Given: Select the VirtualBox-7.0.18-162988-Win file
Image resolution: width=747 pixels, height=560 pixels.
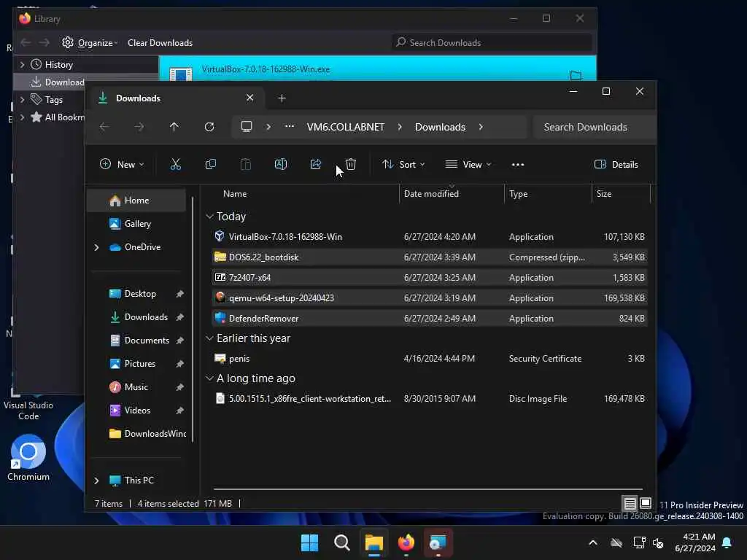Looking at the screenshot, I should pos(429,237).
